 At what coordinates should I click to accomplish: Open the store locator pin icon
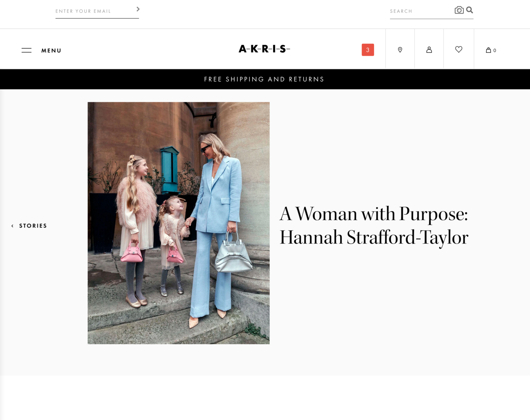coord(400,50)
